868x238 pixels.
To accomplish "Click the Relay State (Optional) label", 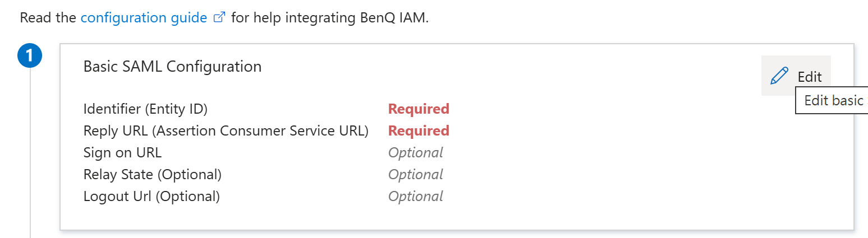I will [152, 175].
